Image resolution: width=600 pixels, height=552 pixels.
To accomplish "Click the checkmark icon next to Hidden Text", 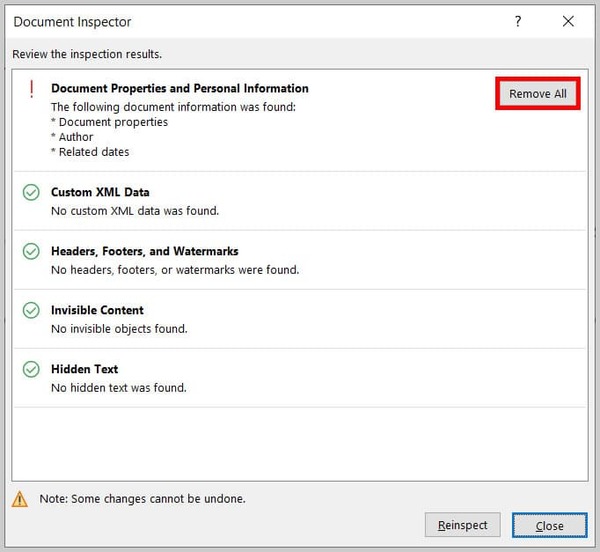I will click(31, 369).
